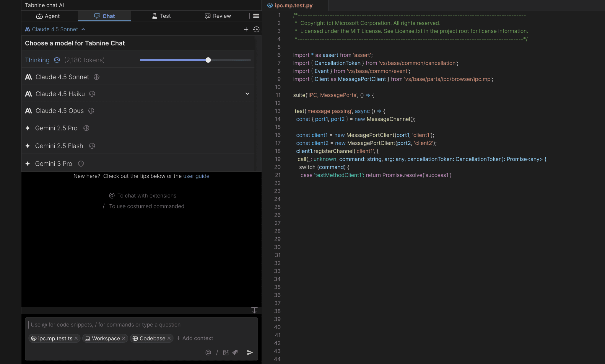605x364 pixels.
Task: Insert slash command icon
Action: click(217, 352)
